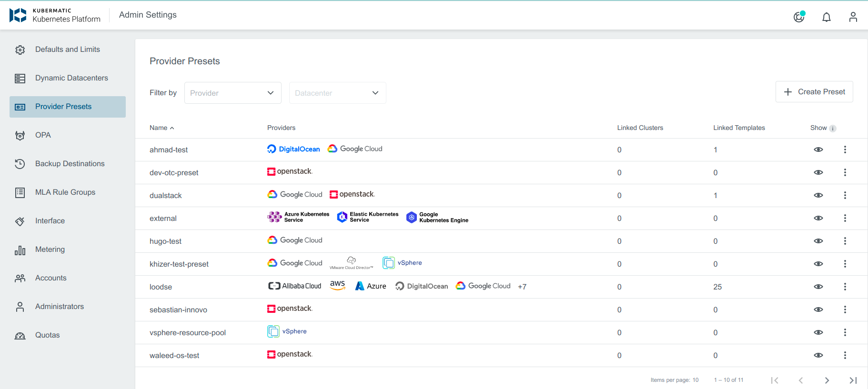Toggle visibility eye for external preset
The width and height of the screenshot is (868, 389).
coord(818,218)
